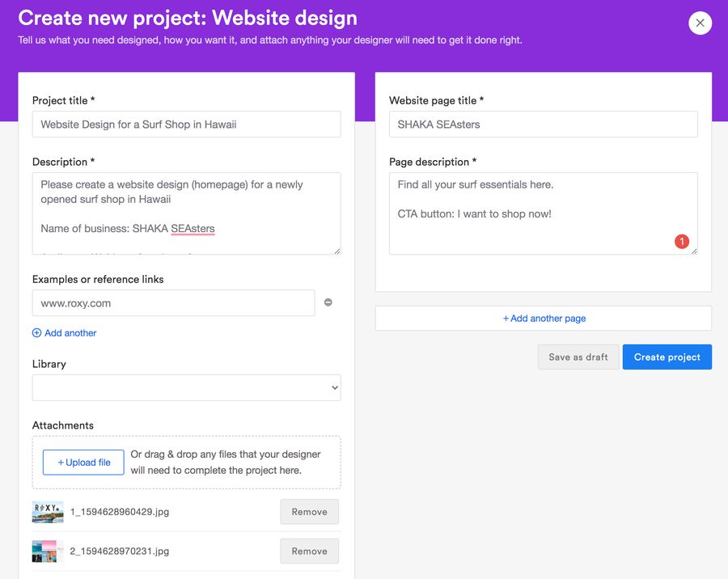Click Add another page button

coord(543,319)
